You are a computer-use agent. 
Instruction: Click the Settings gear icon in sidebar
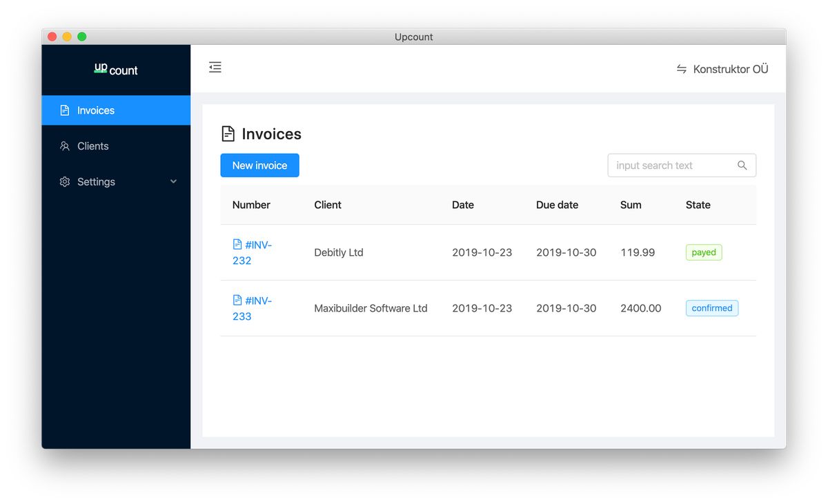(65, 182)
